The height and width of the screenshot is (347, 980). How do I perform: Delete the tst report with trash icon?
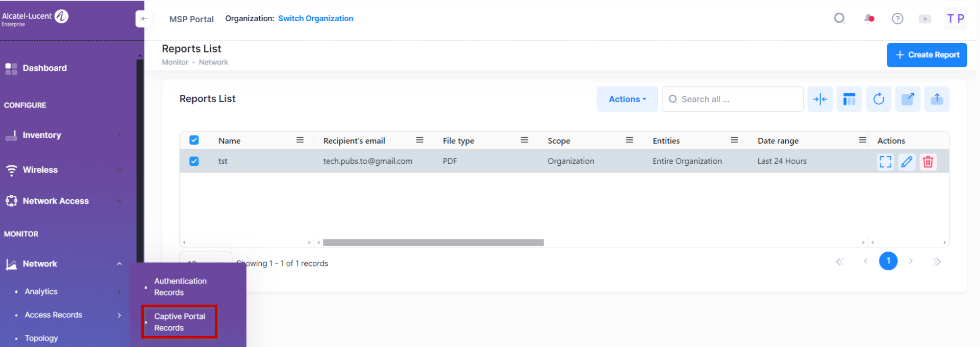[928, 162]
